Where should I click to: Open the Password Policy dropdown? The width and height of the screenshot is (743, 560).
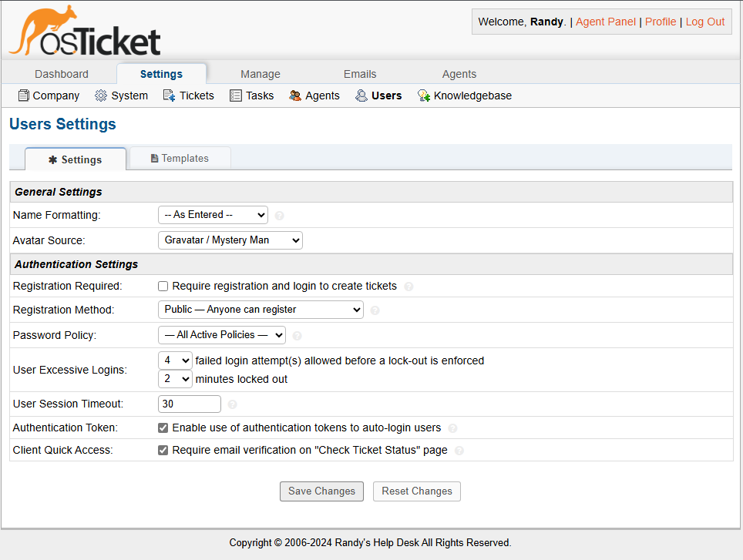coord(221,335)
